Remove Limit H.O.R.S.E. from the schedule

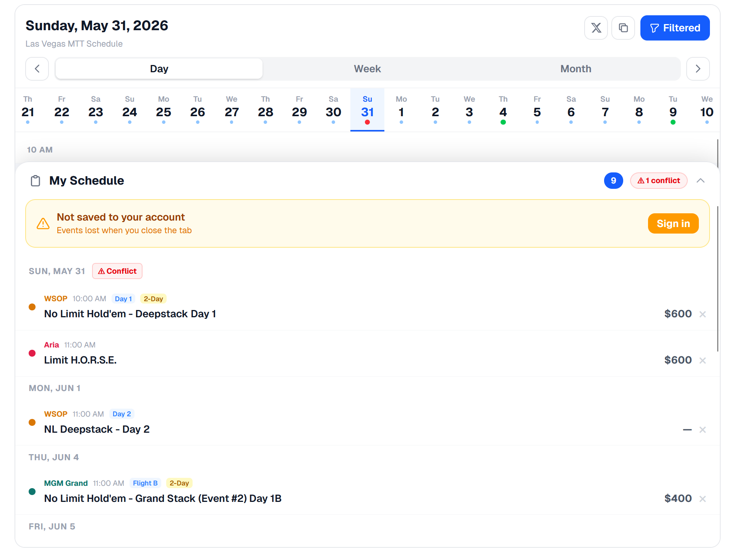tap(702, 360)
